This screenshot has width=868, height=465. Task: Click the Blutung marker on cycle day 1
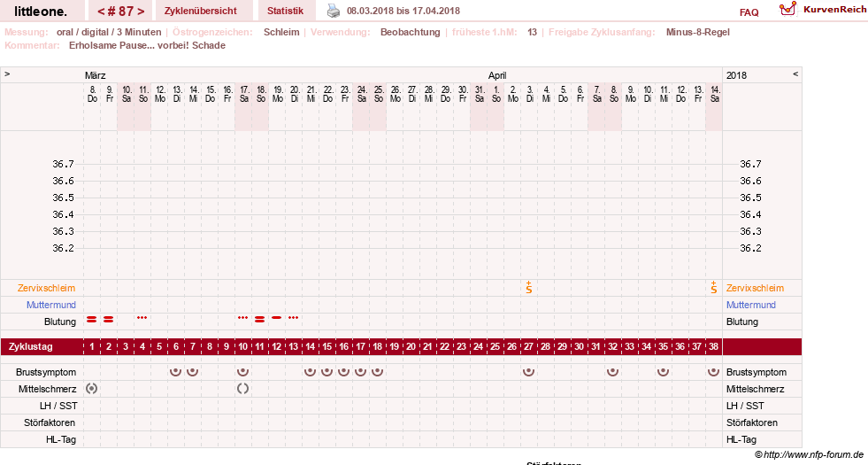pyautogui.click(x=92, y=319)
